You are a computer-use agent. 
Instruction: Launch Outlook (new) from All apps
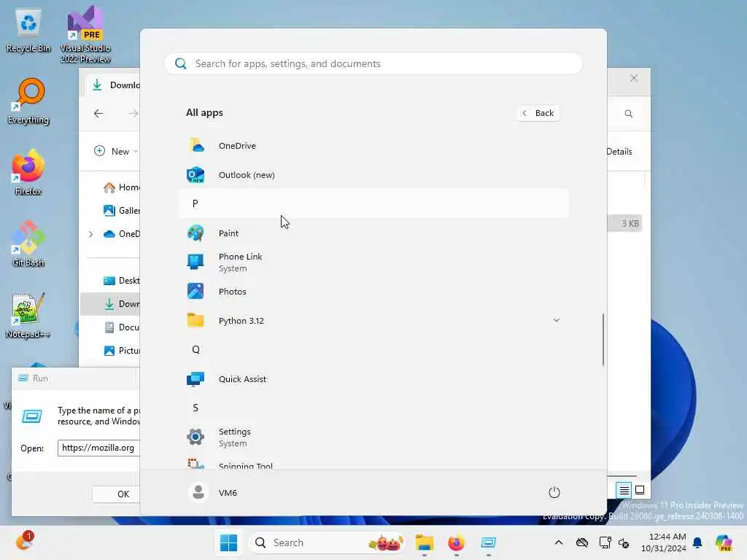click(x=373, y=175)
